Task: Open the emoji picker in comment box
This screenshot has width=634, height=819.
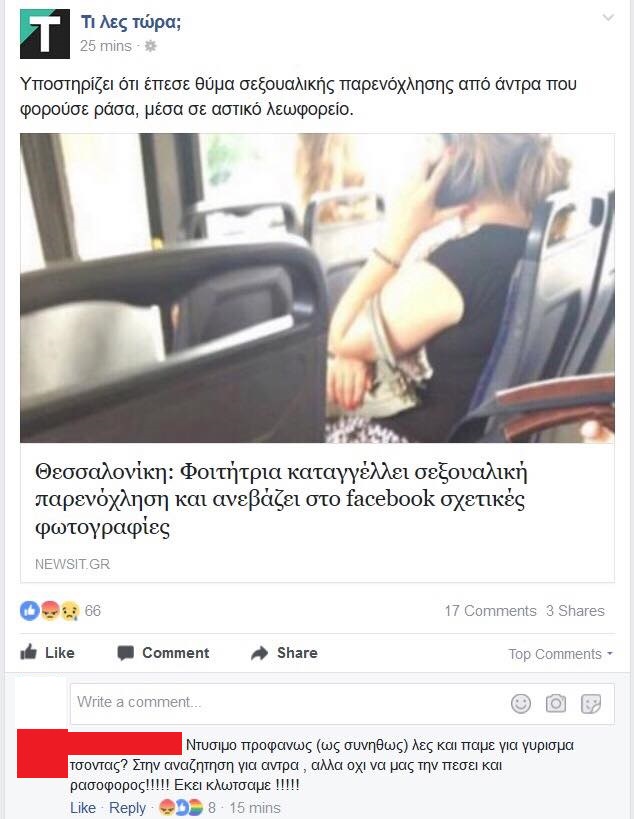Action: (521, 704)
